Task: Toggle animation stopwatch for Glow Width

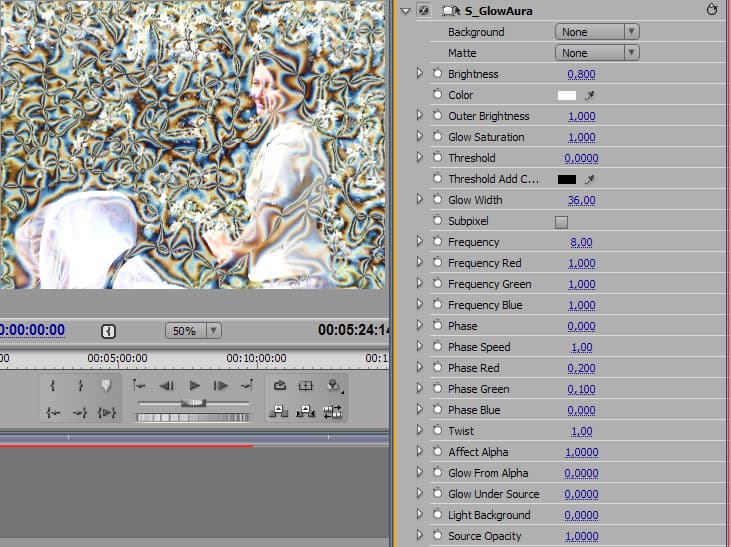Action: (437, 200)
